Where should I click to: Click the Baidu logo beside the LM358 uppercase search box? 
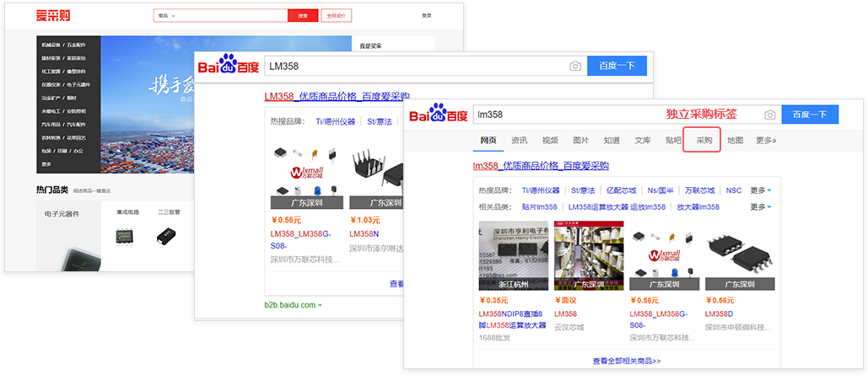(x=229, y=65)
